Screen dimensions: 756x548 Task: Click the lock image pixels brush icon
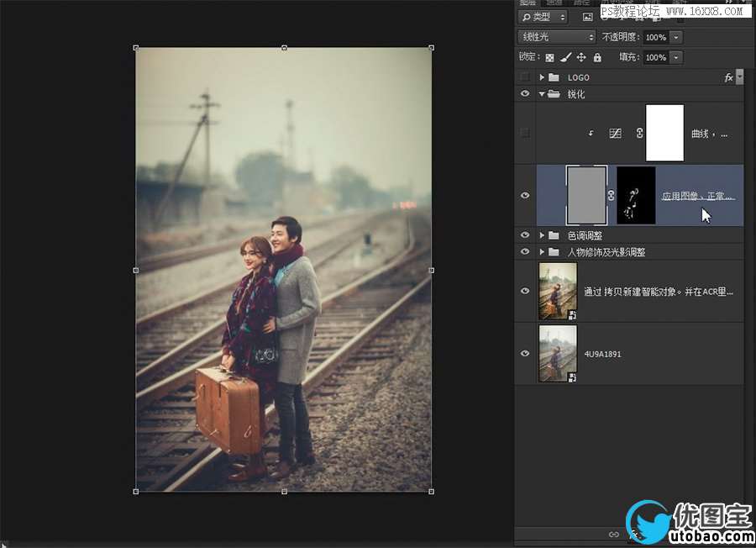point(565,58)
